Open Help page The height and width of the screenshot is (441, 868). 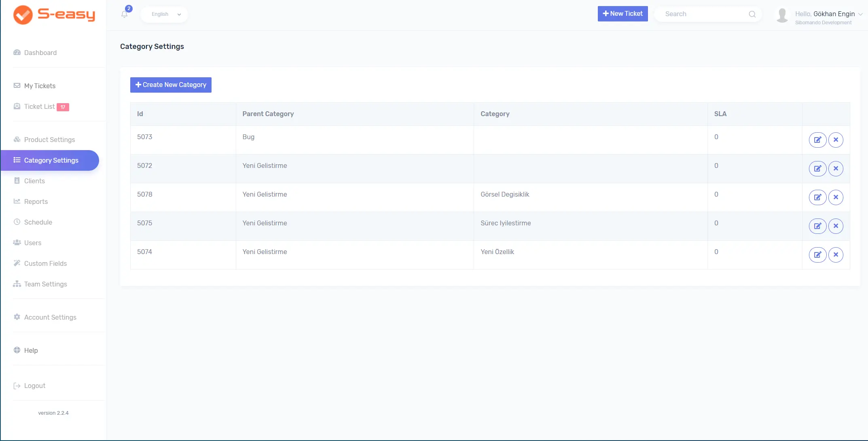pyautogui.click(x=31, y=350)
